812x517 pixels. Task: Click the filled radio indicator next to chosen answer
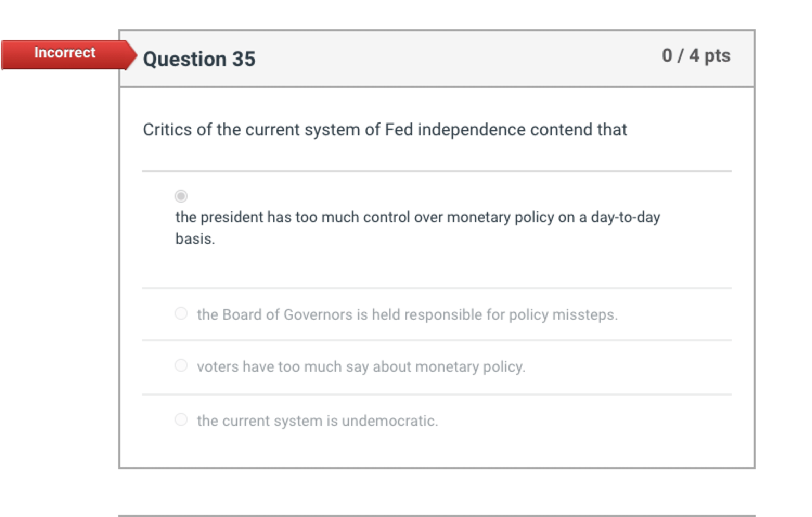click(181, 196)
